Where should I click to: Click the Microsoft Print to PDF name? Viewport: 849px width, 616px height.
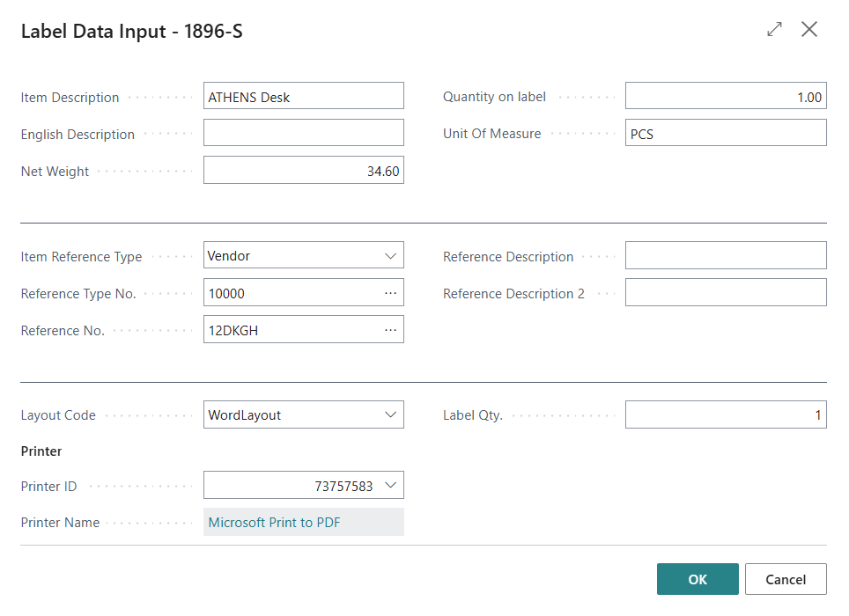[x=274, y=522]
